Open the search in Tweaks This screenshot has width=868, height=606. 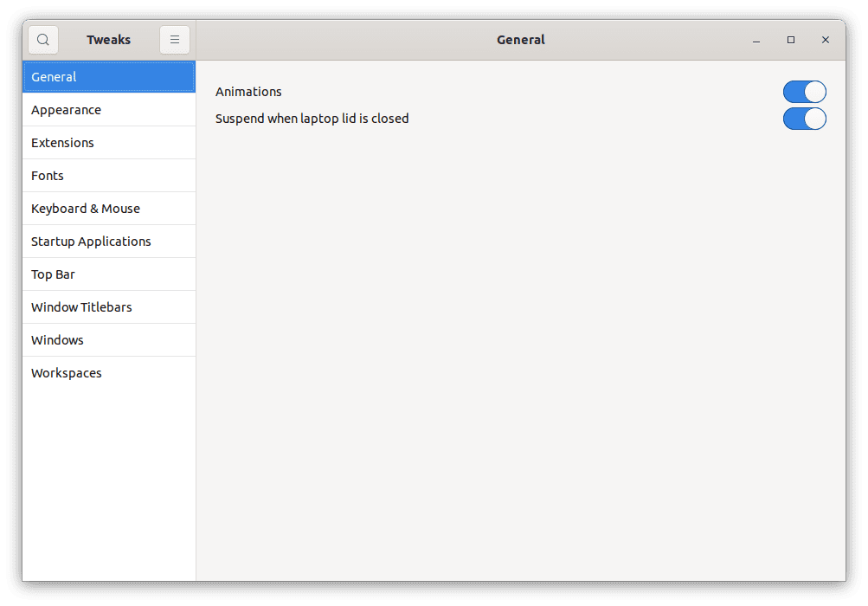tap(43, 40)
